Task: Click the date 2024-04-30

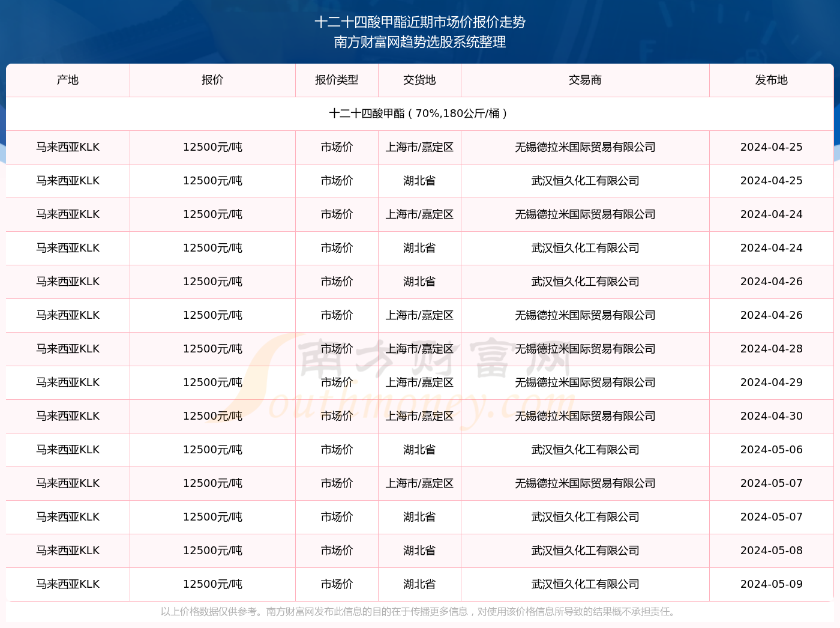Action: pyautogui.click(x=771, y=416)
